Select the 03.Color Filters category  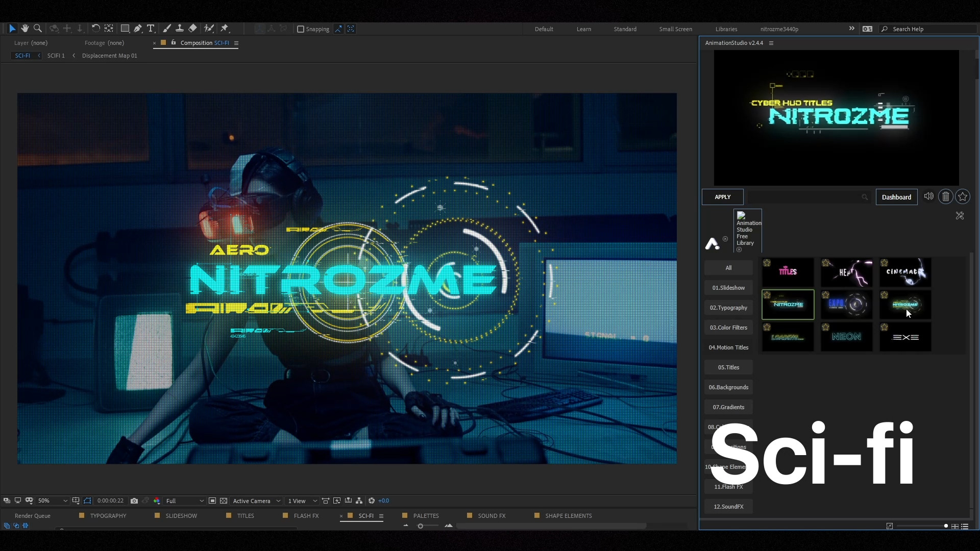click(x=728, y=328)
